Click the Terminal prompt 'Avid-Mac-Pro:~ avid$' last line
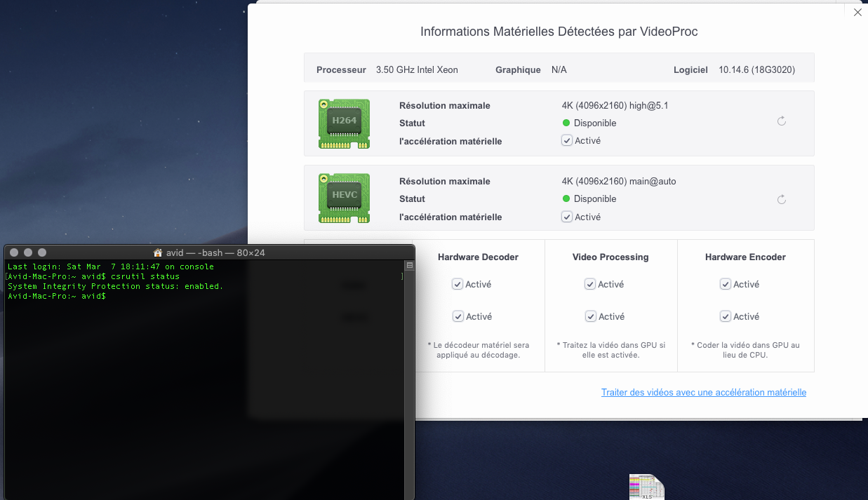Viewport: 868px width, 500px height. [56, 296]
